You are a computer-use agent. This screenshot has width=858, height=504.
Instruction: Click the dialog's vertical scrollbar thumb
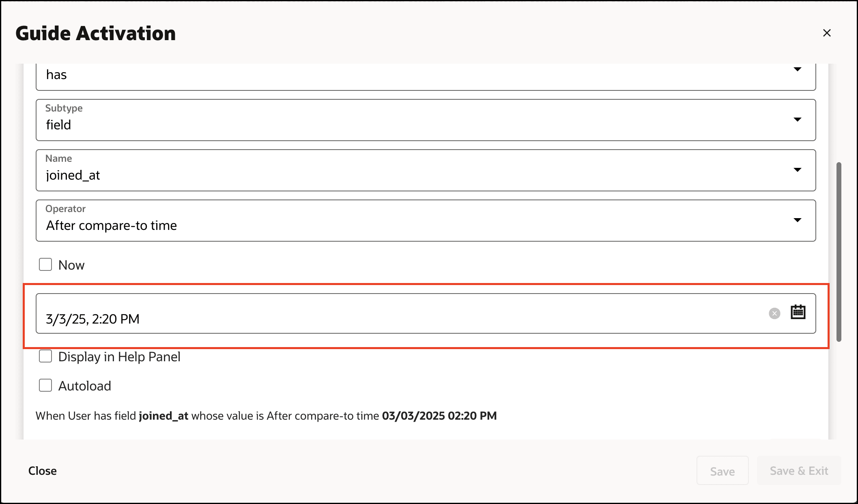point(839,251)
